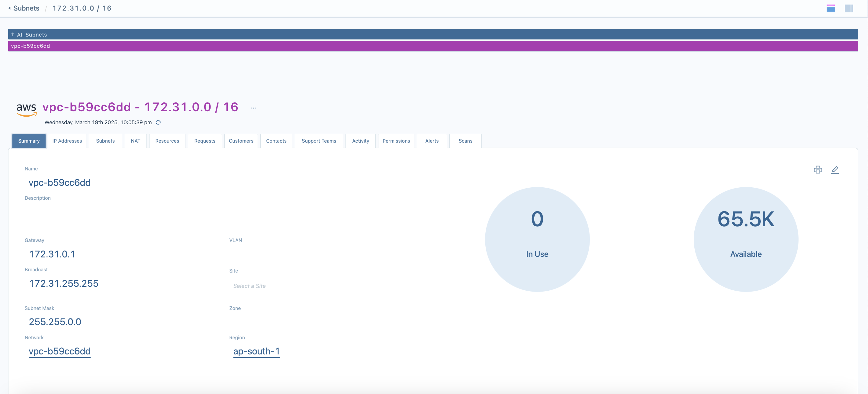Click the back arrow beside Subnets

[x=9, y=8]
